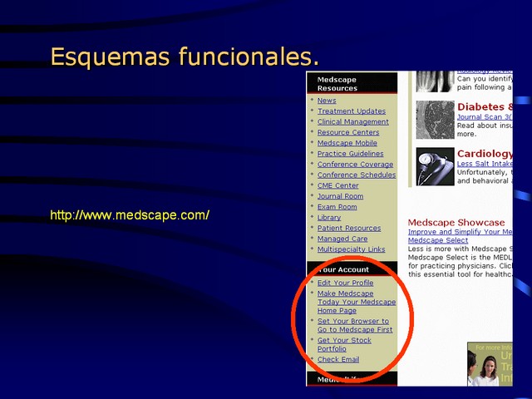Click the Medscape Select link

point(438,240)
